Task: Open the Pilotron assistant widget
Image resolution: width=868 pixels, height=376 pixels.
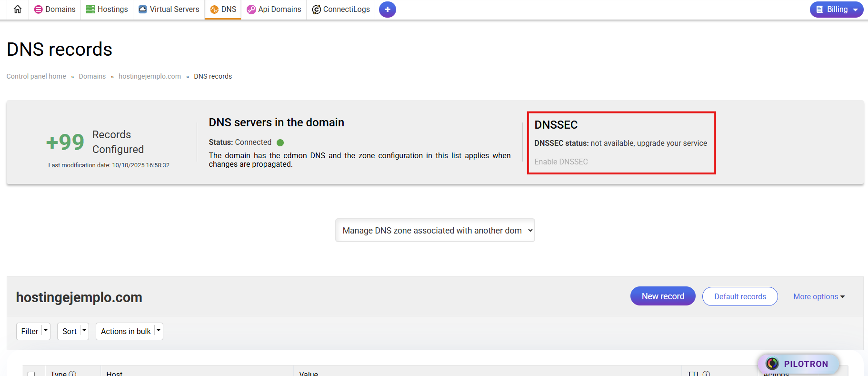Action: [x=798, y=364]
